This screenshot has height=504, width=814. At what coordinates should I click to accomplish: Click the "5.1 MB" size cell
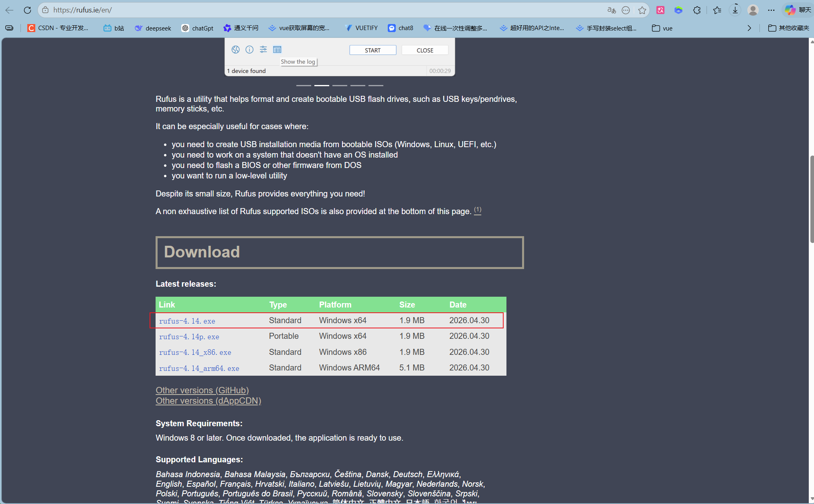coord(412,368)
